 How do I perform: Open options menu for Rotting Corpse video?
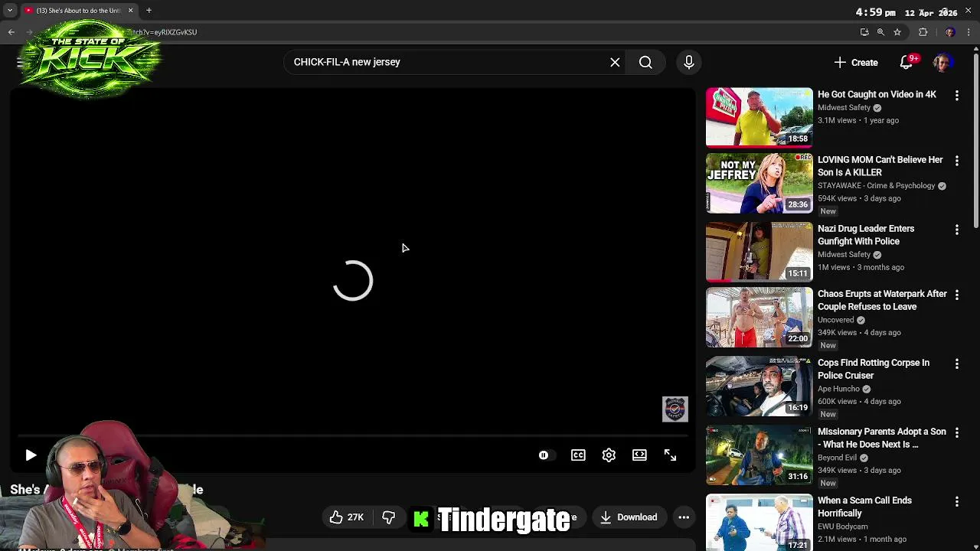click(x=956, y=364)
